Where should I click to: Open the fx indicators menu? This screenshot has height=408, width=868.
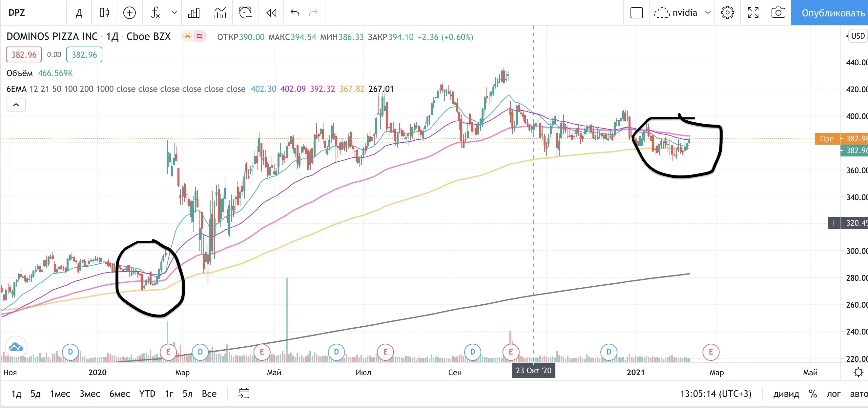155,13
